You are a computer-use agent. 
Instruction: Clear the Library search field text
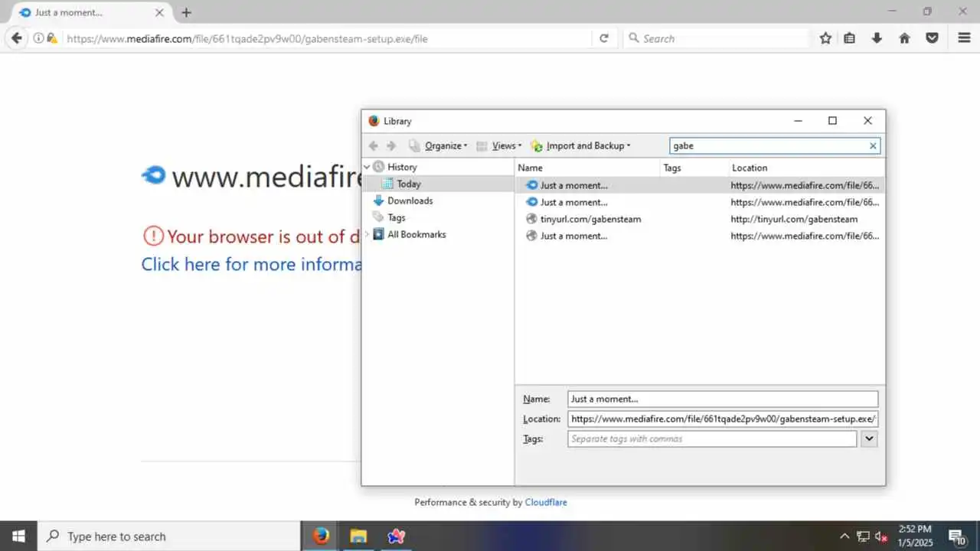873,145
